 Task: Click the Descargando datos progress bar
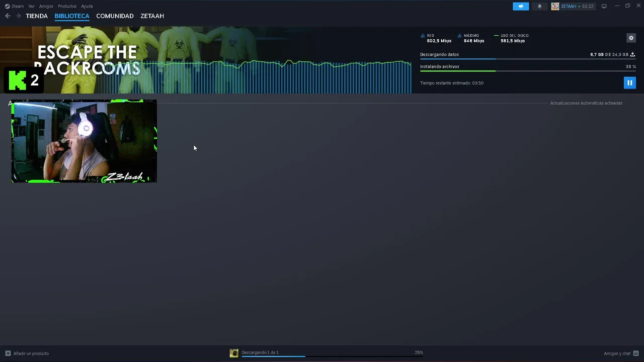point(528,59)
